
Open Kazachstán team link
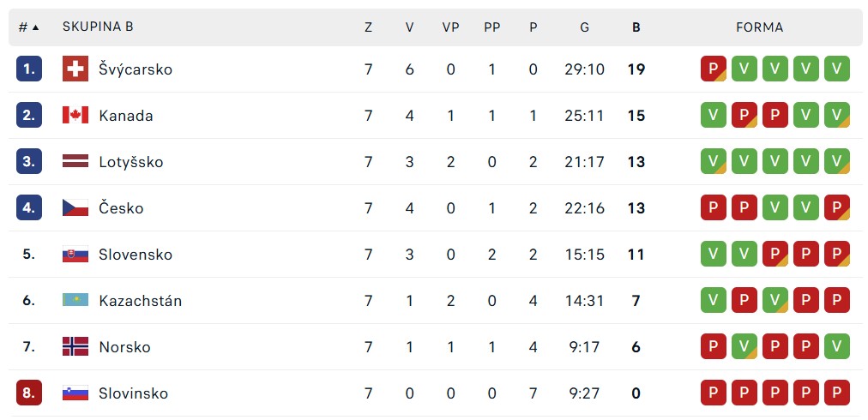pos(140,301)
